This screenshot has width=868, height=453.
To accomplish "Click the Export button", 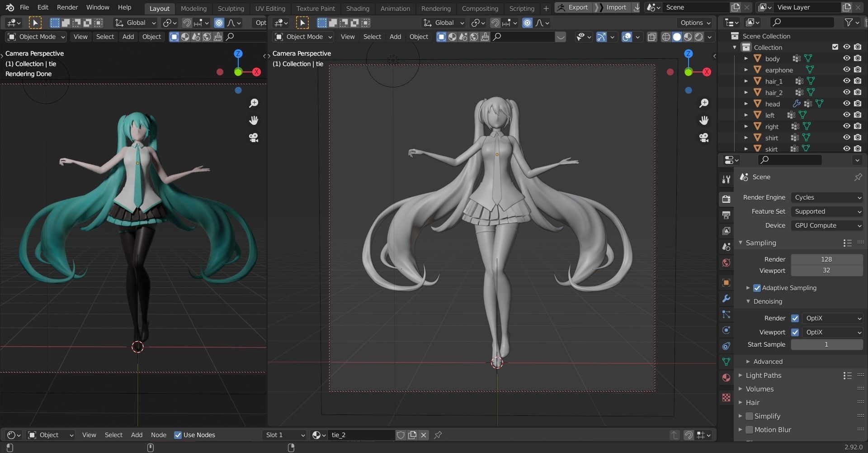I will [573, 7].
